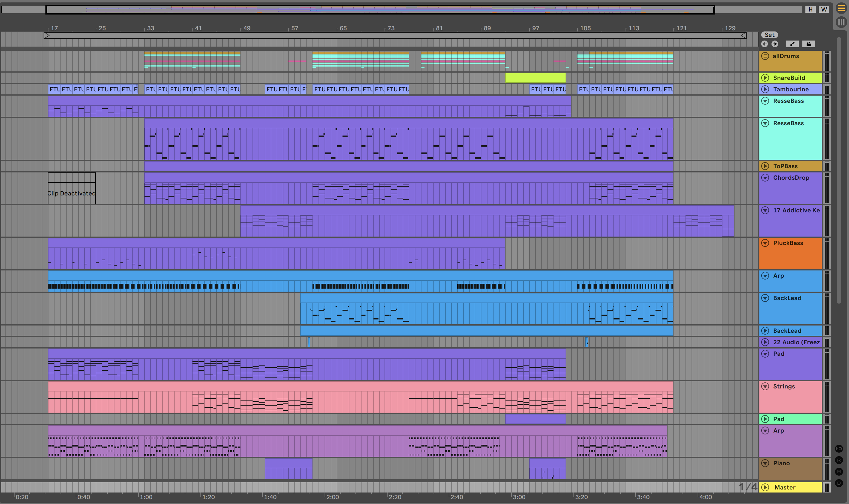849x504 pixels.
Task: Switch to Arrangement view with orange selector icon
Action: 841,8
